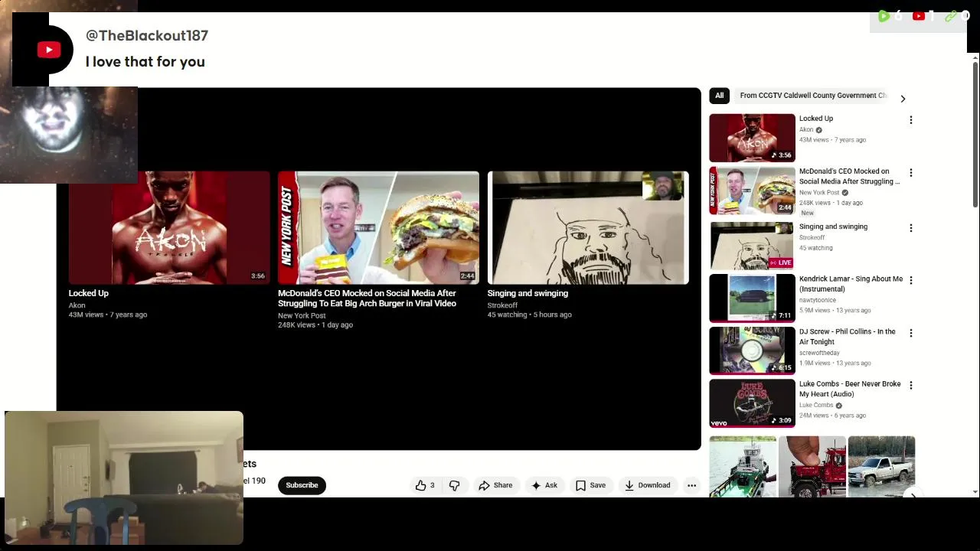Click the YouTube logo icon beside @TheBlackout187

pos(49,50)
